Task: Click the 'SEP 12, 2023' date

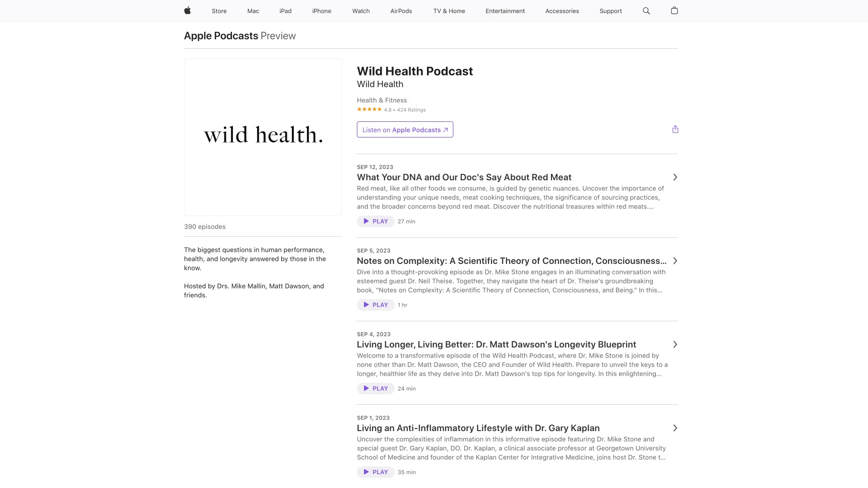Action: tap(375, 167)
